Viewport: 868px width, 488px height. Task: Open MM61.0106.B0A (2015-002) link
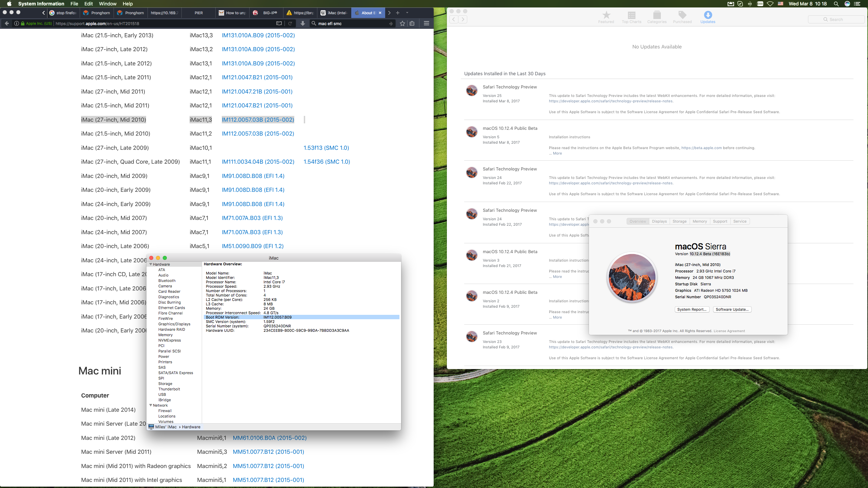[270, 438]
